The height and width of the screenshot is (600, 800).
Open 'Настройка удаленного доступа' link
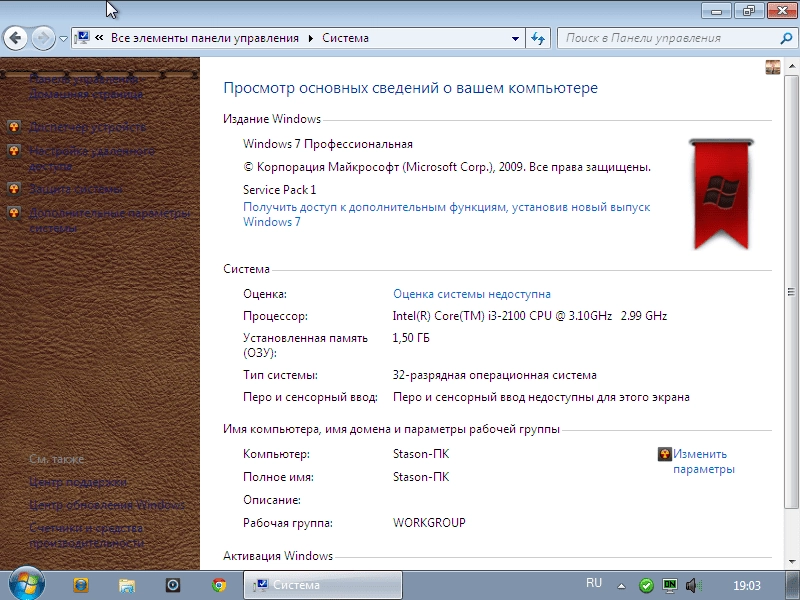coord(92,158)
